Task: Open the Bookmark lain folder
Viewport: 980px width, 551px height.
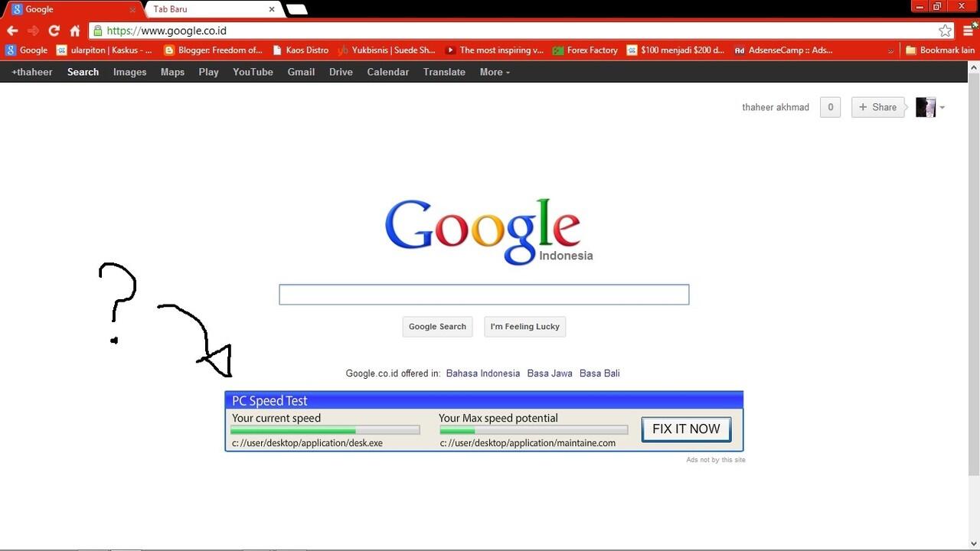Action: coord(940,51)
